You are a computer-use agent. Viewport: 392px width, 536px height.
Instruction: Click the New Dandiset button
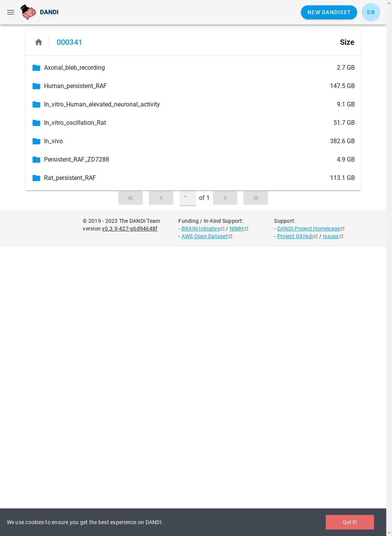tap(329, 12)
